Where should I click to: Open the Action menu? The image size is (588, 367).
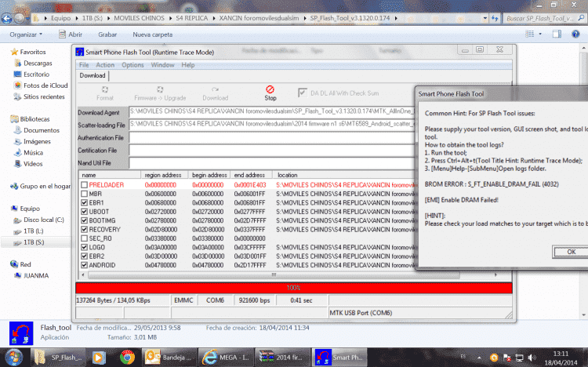105,65
